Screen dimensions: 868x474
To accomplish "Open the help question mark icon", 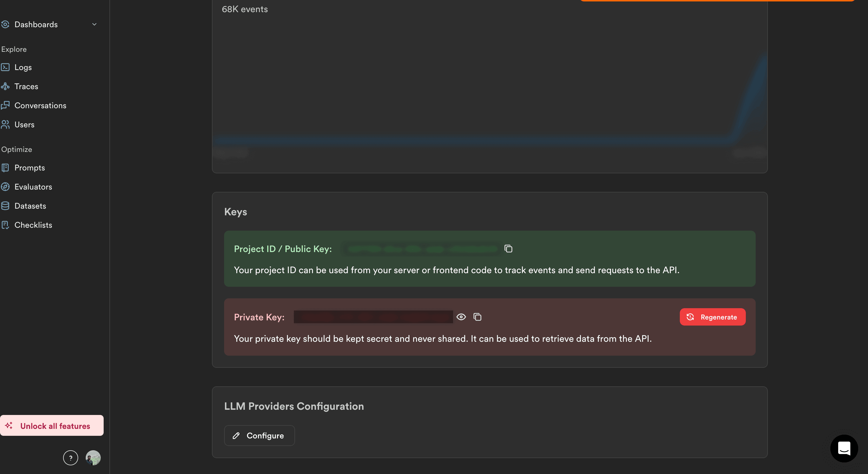I will pos(70,458).
